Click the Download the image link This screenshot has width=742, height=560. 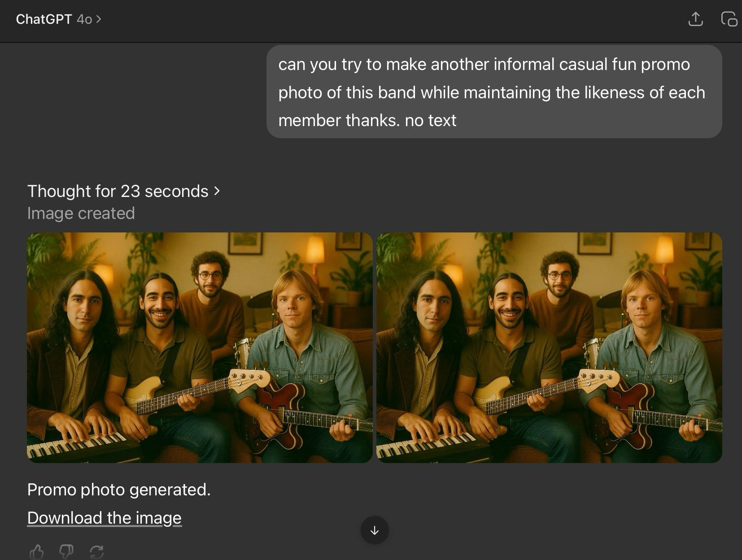(105, 518)
